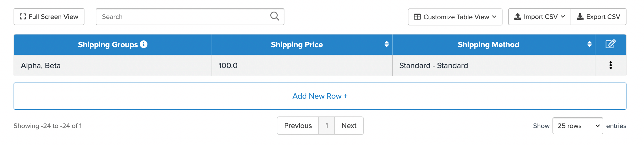Go to Previous page
This screenshot has width=644, height=145.
coord(298,126)
